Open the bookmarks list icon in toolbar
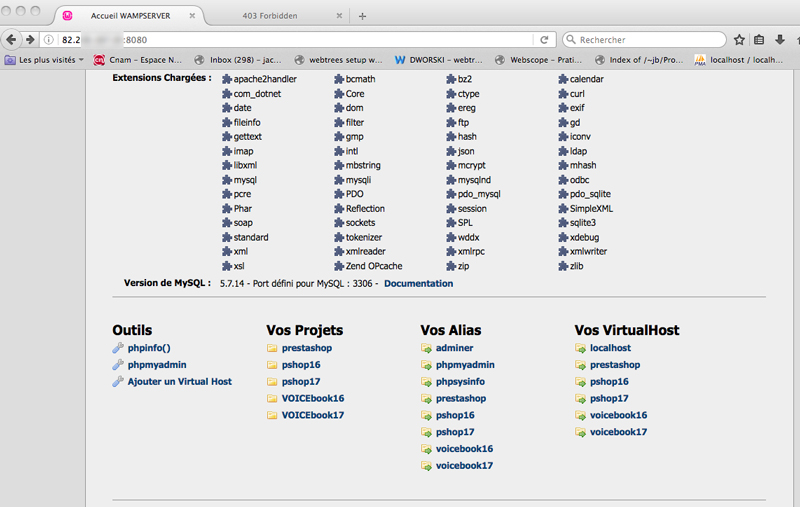This screenshot has width=800, height=507. 759,40
